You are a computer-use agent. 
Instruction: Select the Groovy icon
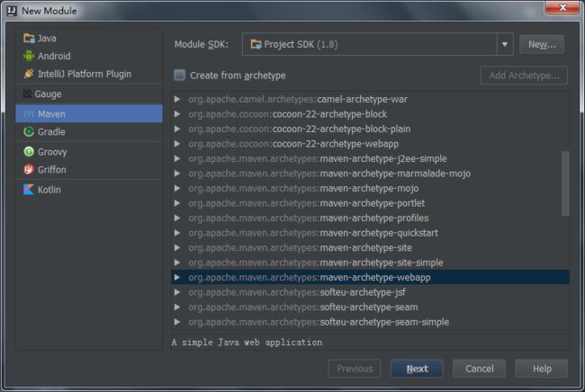pyautogui.click(x=29, y=152)
